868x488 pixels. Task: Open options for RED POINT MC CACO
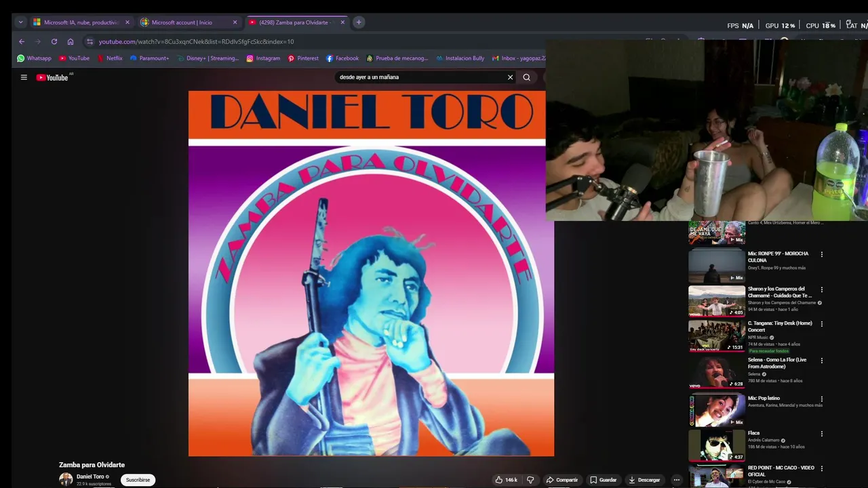822,469
